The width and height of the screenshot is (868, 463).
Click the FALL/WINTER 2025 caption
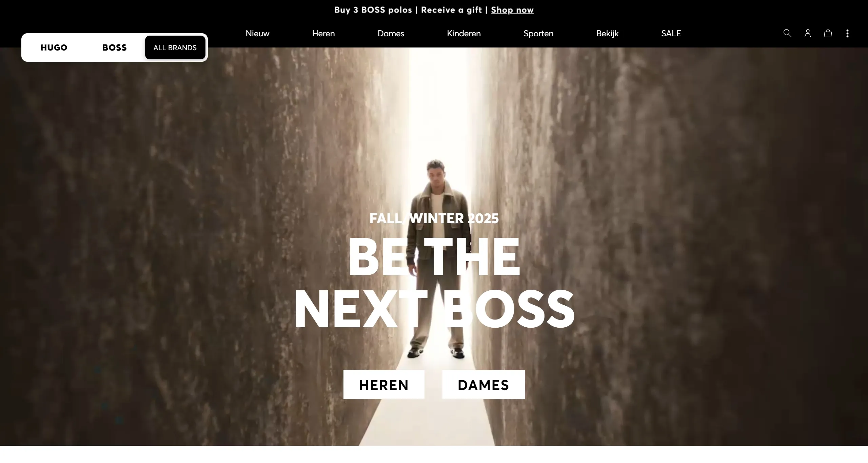tap(434, 218)
